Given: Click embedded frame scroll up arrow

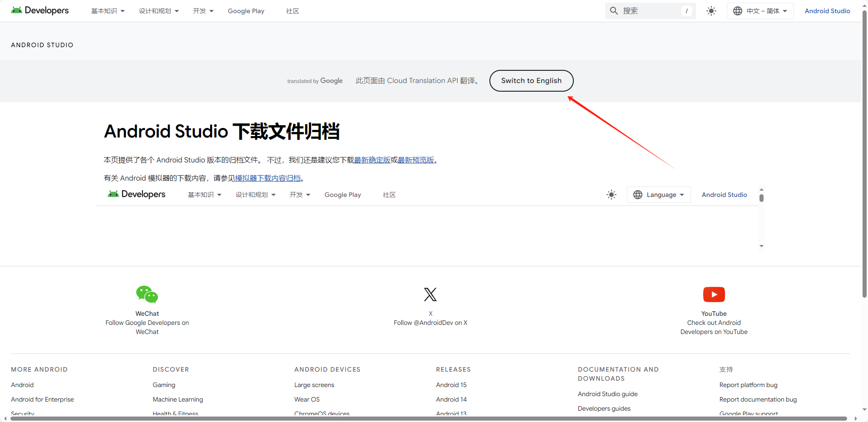Looking at the screenshot, I should (761, 189).
